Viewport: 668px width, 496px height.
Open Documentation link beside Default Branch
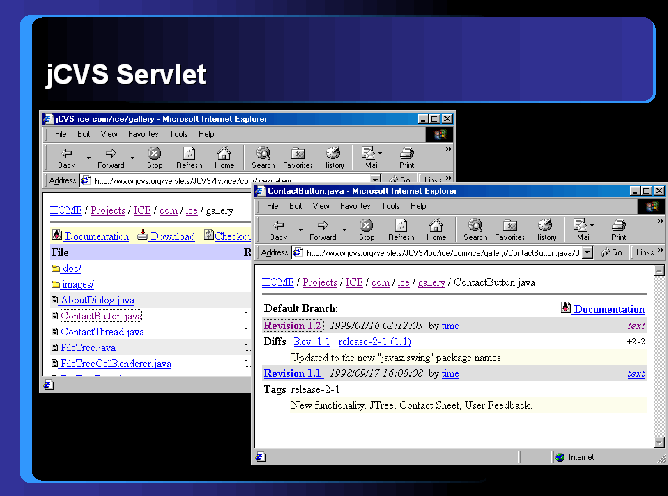coord(608,309)
